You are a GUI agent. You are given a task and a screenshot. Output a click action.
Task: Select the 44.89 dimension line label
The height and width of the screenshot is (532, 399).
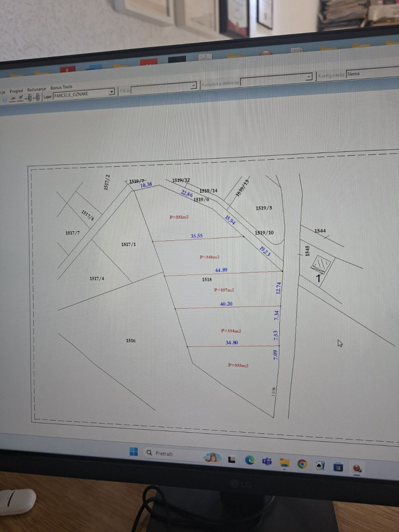coord(221,270)
